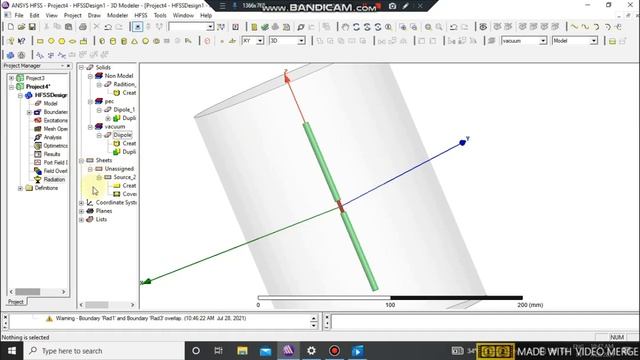
Task: Open the vacuum material dropdown
Action: tap(542, 41)
